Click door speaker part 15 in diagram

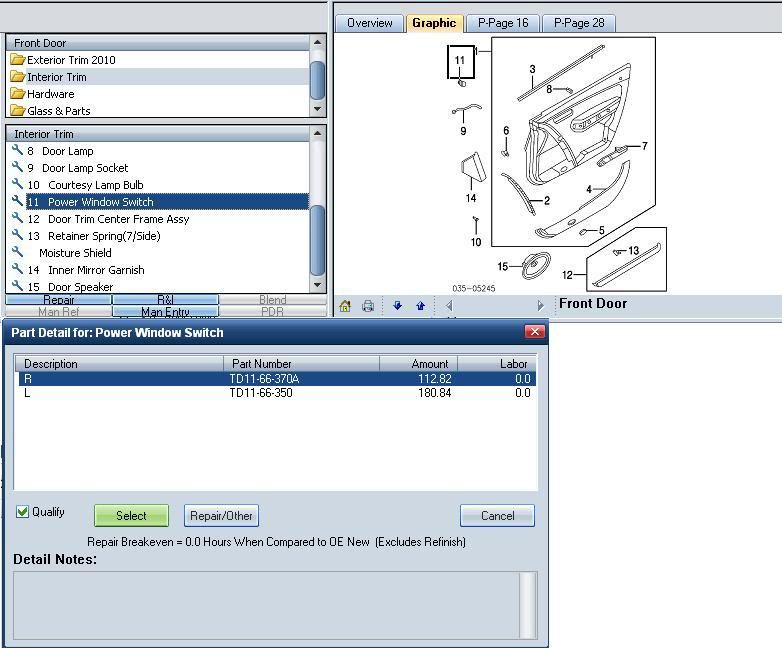point(536,265)
